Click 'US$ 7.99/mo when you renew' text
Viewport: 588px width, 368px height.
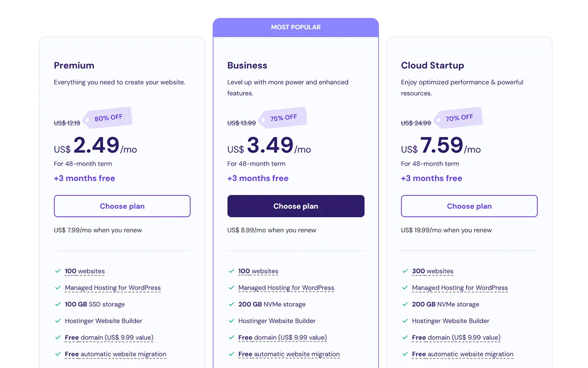pyautogui.click(x=98, y=230)
